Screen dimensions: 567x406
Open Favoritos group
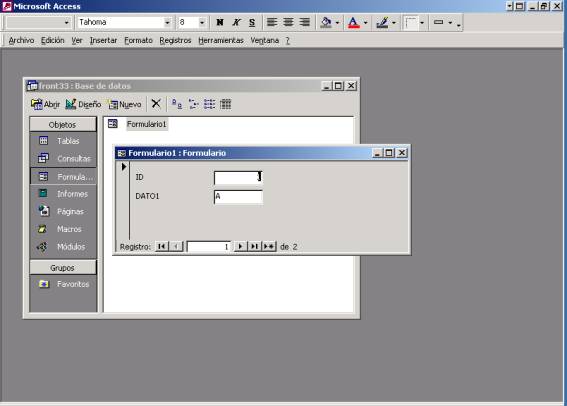click(63, 284)
